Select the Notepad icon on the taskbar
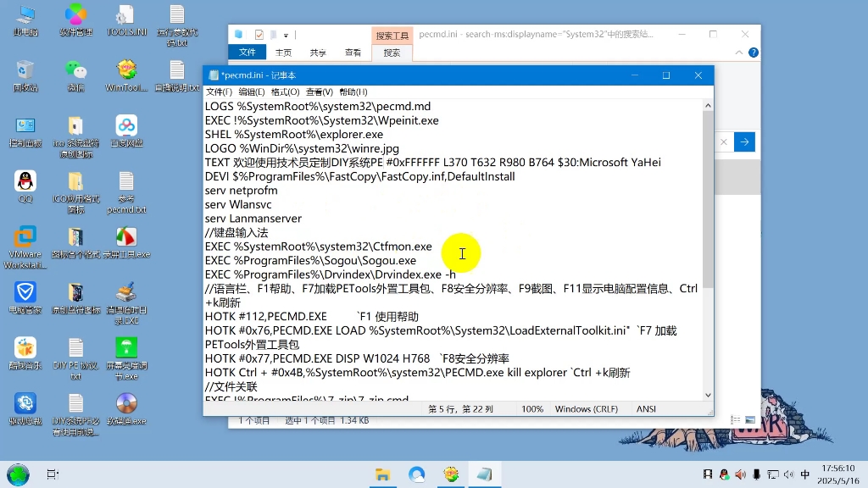Viewport: 868px width, 488px height. tap(484, 474)
